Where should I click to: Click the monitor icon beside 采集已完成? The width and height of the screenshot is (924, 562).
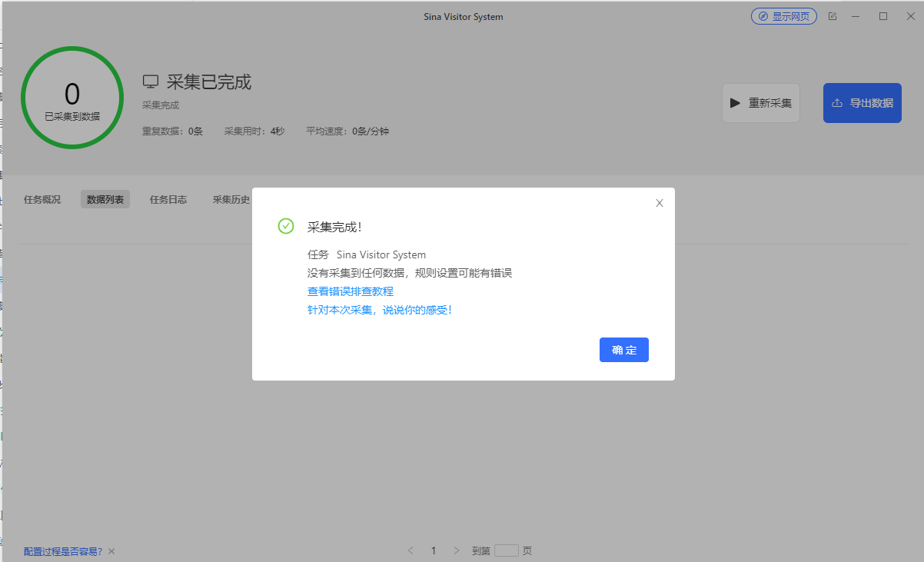(151, 81)
